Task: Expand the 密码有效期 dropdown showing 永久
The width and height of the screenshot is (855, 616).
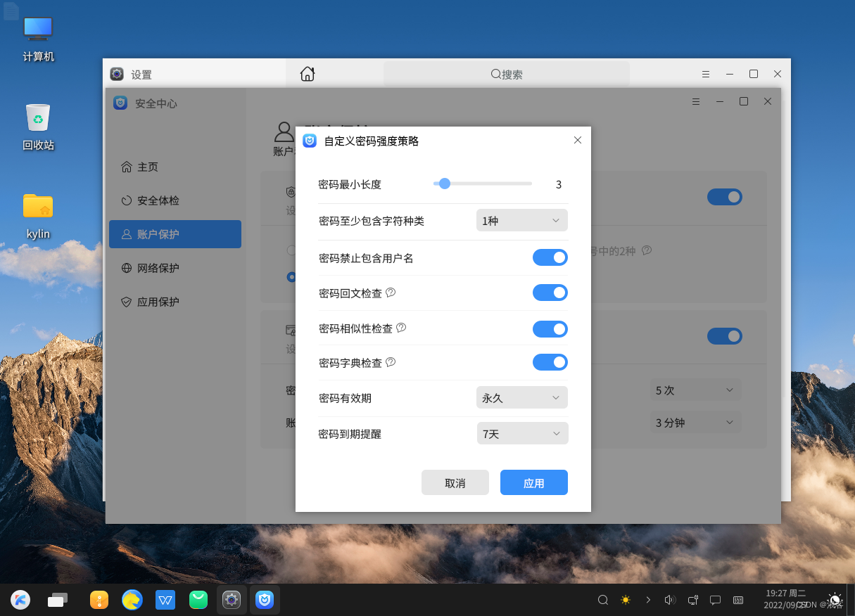Action: 521,397
